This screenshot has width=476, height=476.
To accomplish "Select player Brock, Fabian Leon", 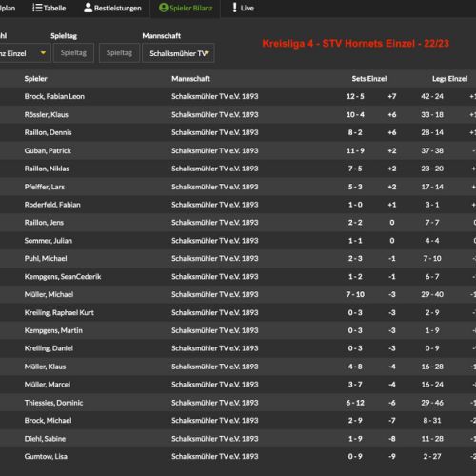I will click(54, 96).
